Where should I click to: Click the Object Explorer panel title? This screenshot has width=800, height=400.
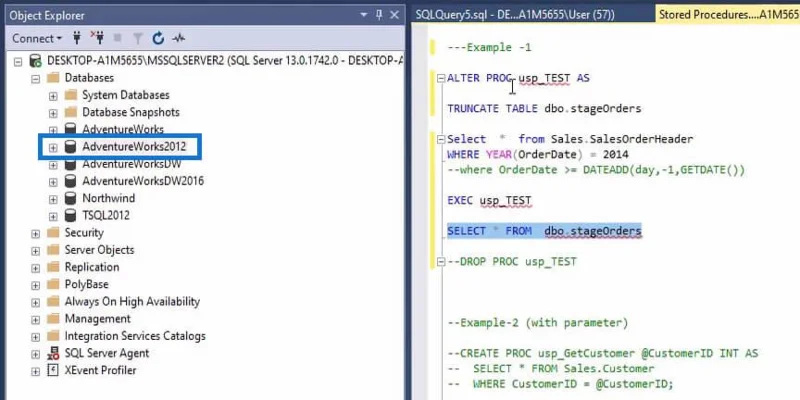[47, 16]
